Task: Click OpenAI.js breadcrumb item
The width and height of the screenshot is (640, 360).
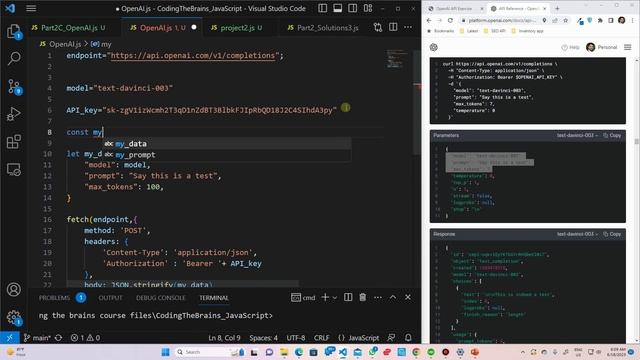Action: [x=65, y=44]
